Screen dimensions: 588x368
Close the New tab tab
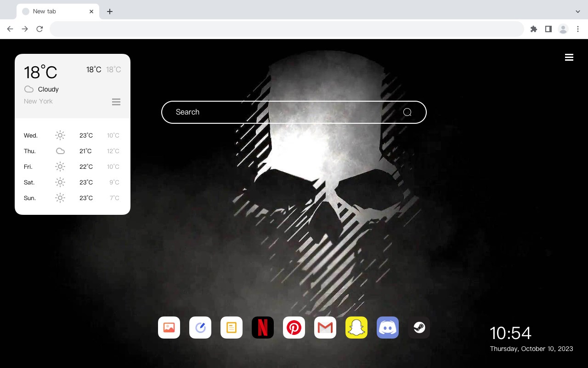point(91,11)
